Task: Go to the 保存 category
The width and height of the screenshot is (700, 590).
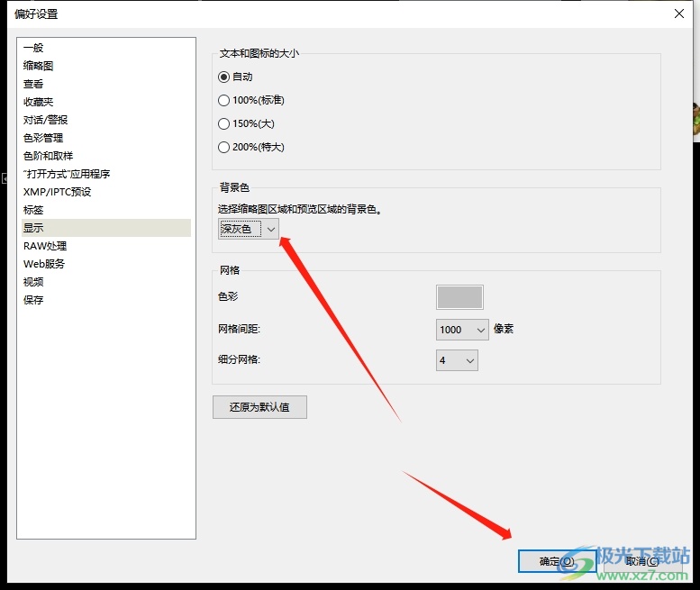Action: pyautogui.click(x=106, y=300)
